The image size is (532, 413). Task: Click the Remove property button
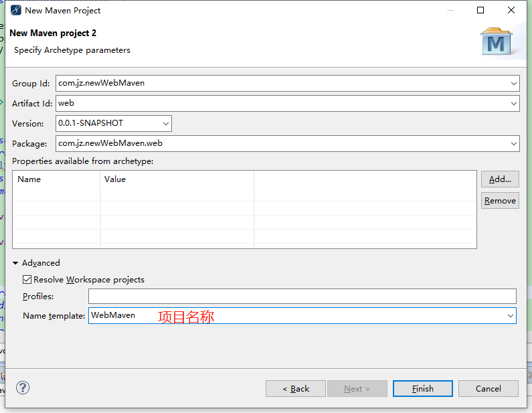pyautogui.click(x=500, y=201)
